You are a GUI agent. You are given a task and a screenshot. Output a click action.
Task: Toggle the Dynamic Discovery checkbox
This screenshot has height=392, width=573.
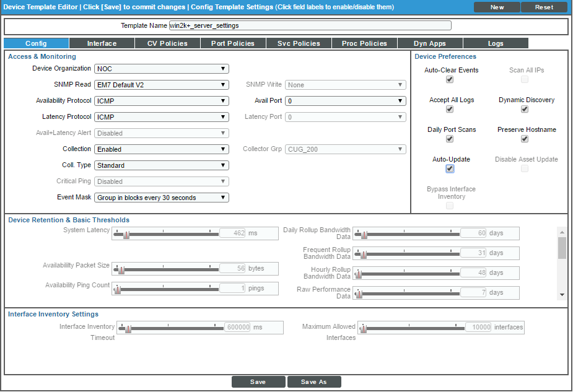525,109
